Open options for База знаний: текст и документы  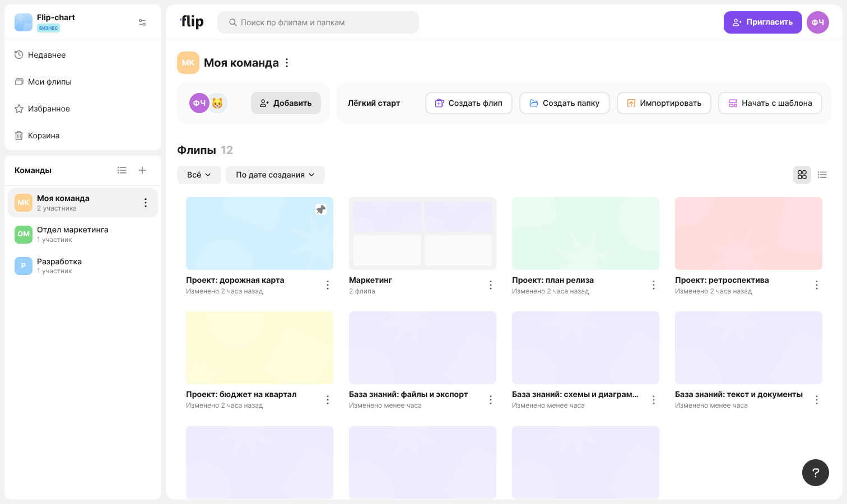click(817, 400)
